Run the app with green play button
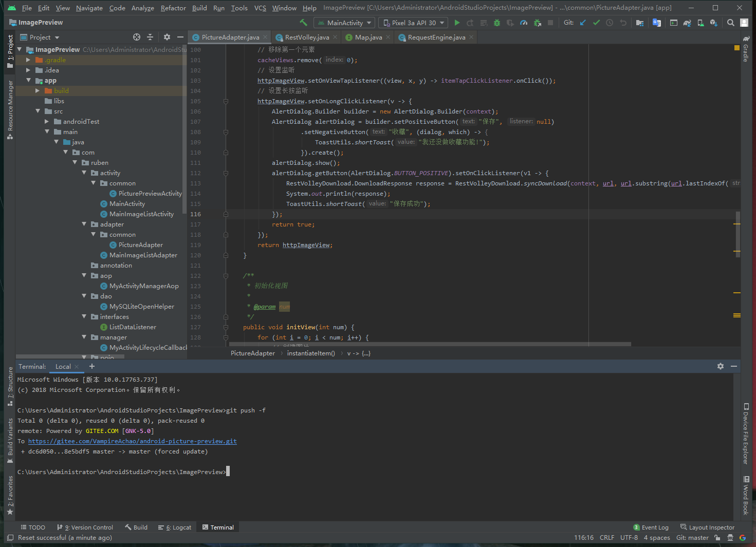This screenshot has height=547, width=756. coord(457,23)
